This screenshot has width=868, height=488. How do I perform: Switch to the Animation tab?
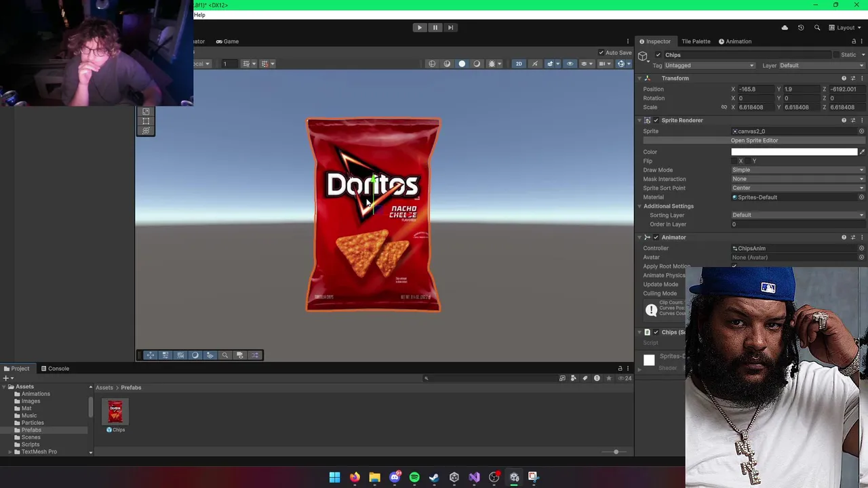[x=735, y=41]
